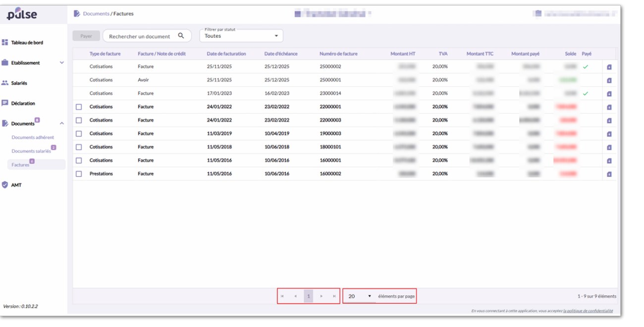Download the document for invoice 18000101
Screen dimensions: 644x327
point(609,147)
